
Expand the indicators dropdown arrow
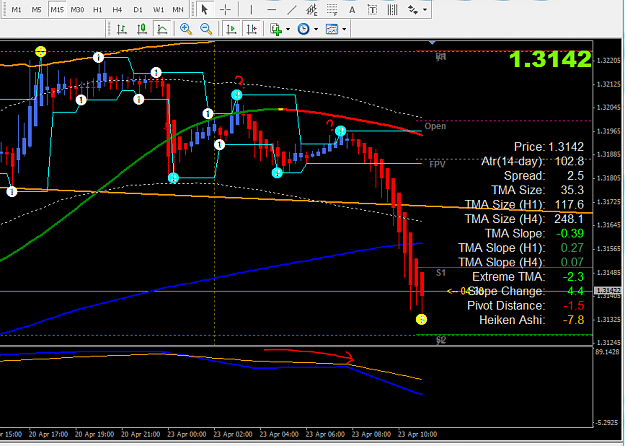pos(288,29)
